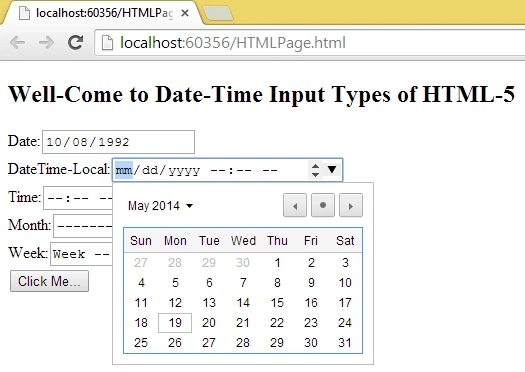
Task: Click the browser back arrow
Action: 17,43
